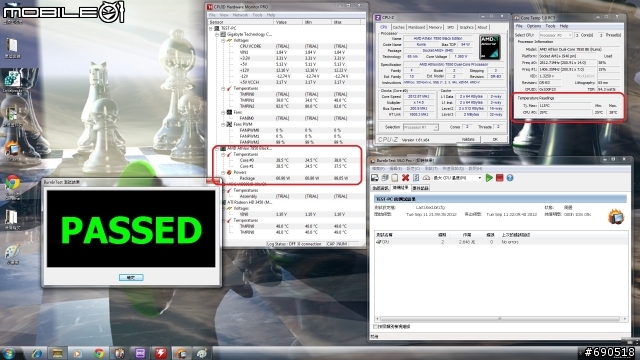Click the Sensor column header in HWMonitor
Viewport: 640px width, 360px height.
pyautogui.click(x=240, y=22)
